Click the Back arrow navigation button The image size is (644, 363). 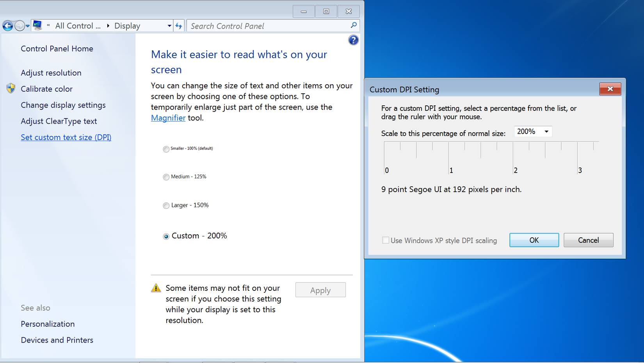(7, 26)
